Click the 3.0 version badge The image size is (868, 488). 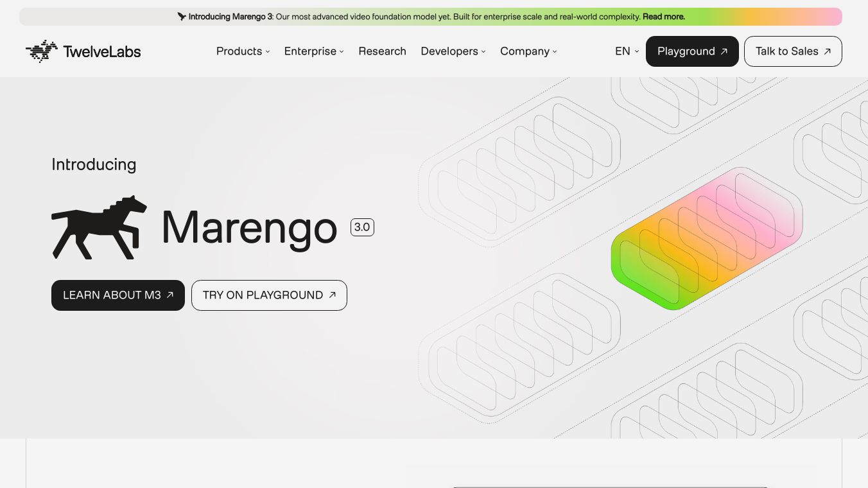[362, 227]
